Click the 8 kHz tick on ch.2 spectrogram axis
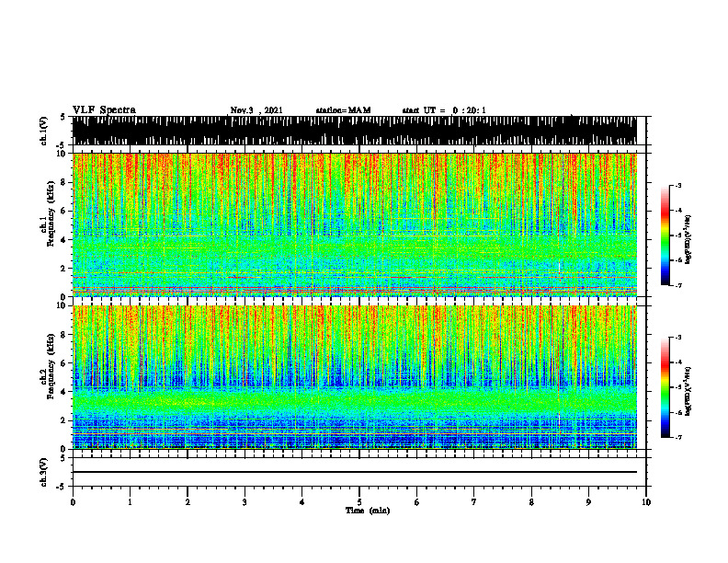728x563 pixels. [x=64, y=335]
